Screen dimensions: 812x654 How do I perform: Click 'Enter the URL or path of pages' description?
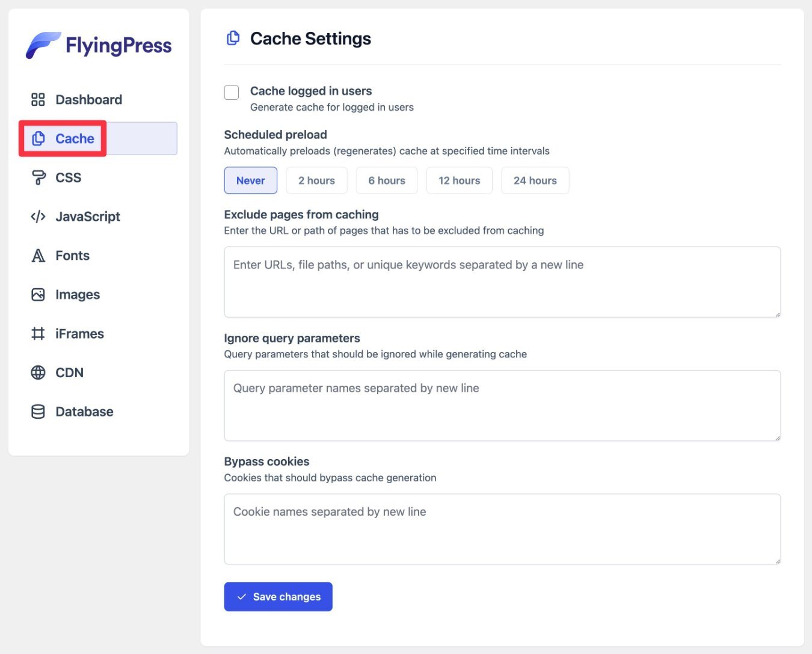point(384,230)
